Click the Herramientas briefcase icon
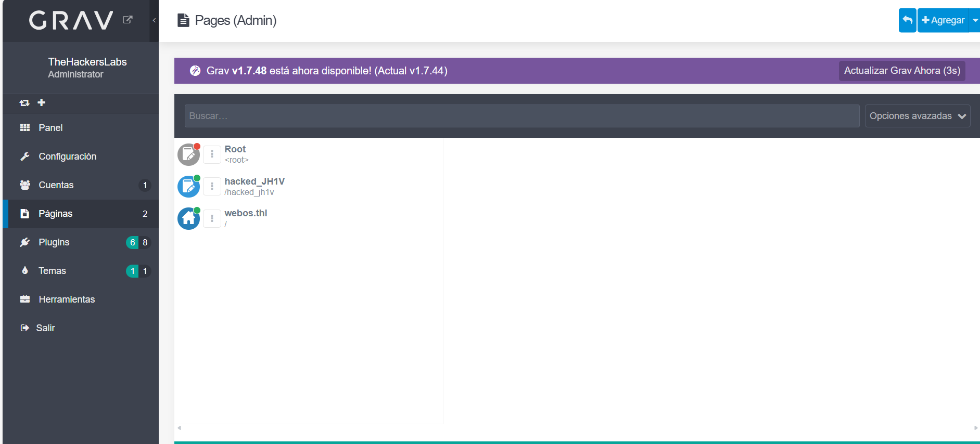The image size is (980, 444). pos(24,299)
